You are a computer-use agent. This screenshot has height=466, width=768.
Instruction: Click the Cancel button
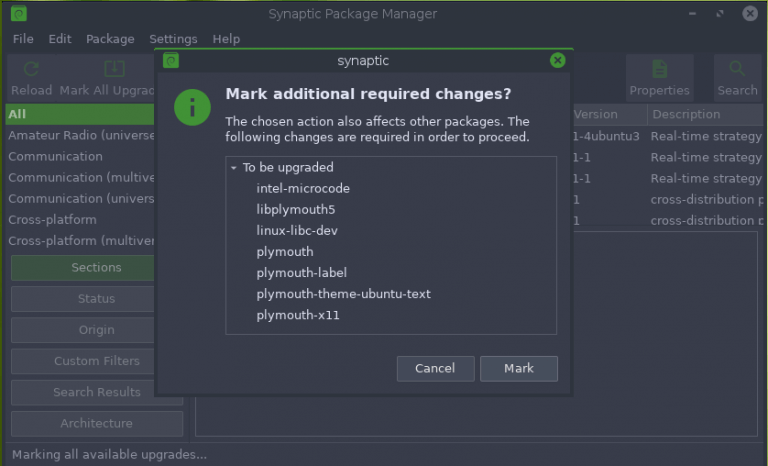(x=435, y=368)
